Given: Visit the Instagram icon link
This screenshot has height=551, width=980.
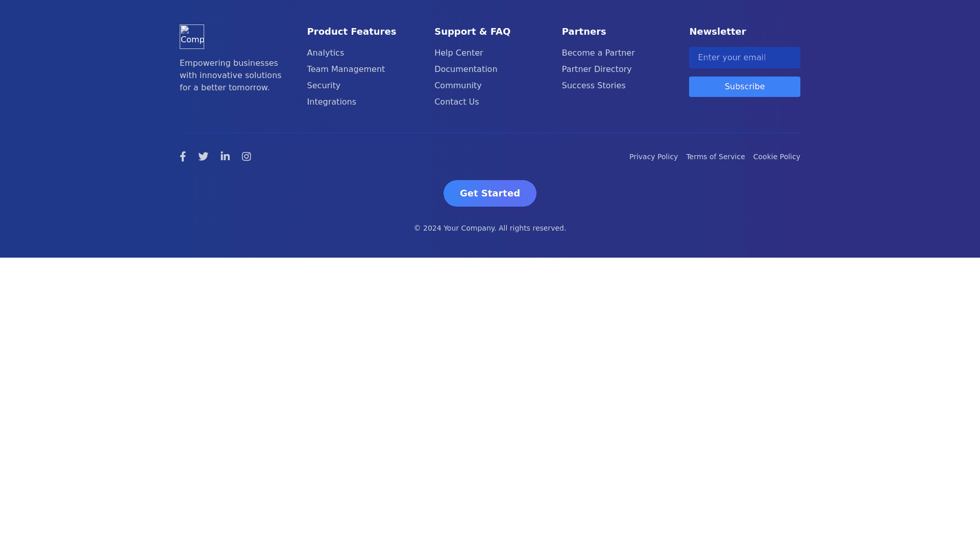Looking at the screenshot, I should (x=247, y=157).
